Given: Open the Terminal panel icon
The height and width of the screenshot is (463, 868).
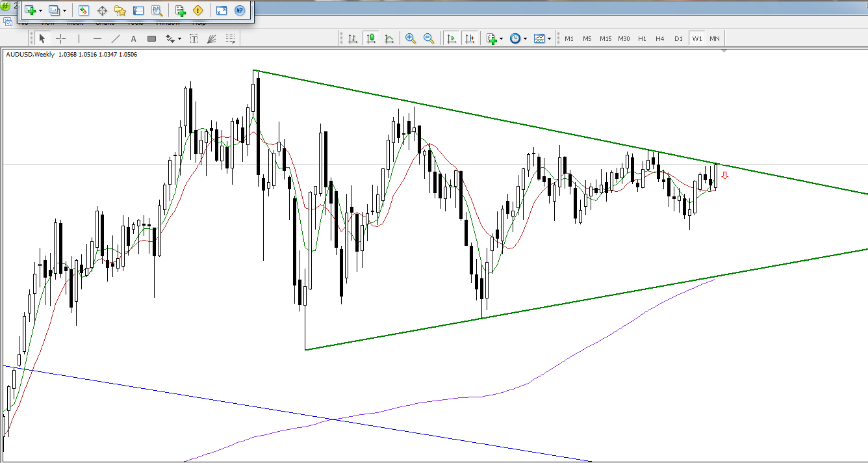Looking at the screenshot, I should 138,10.
